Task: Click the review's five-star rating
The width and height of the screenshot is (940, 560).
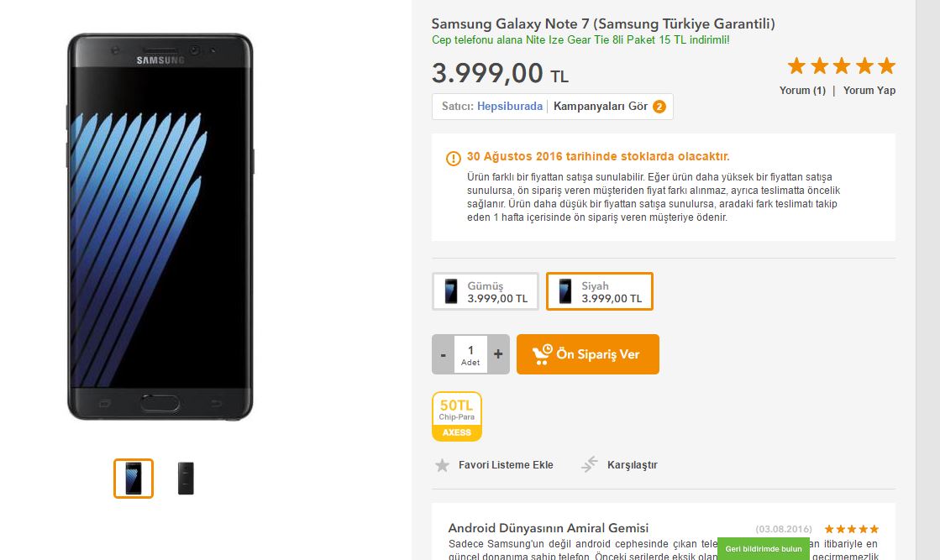Action: [x=851, y=529]
